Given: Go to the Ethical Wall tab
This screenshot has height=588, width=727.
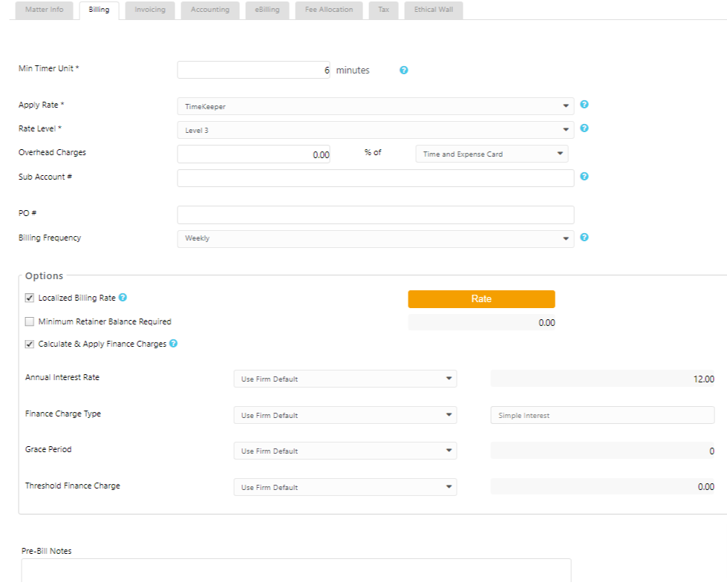Looking at the screenshot, I should pyautogui.click(x=434, y=10).
